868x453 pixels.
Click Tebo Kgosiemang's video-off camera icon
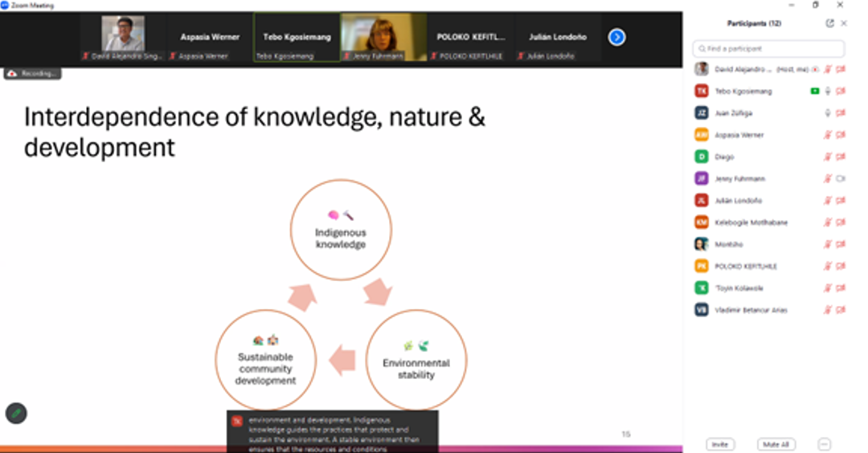pyautogui.click(x=841, y=91)
